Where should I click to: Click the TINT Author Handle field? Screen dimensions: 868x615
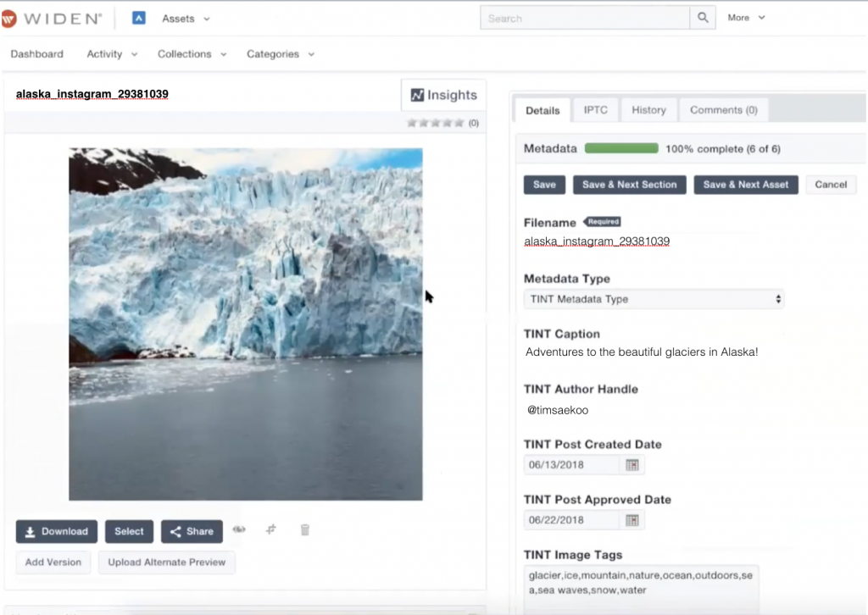(x=558, y=410)
